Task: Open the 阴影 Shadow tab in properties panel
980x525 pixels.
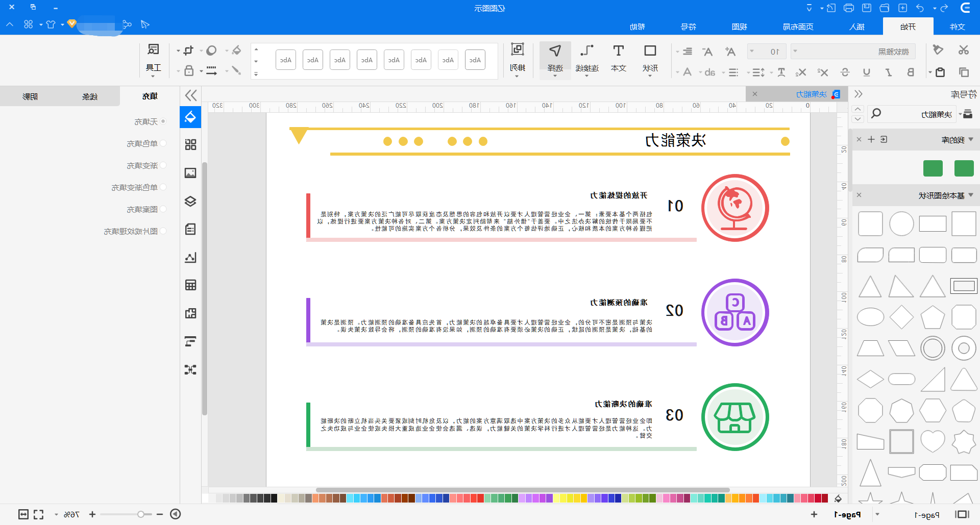Action: [30, 96]
